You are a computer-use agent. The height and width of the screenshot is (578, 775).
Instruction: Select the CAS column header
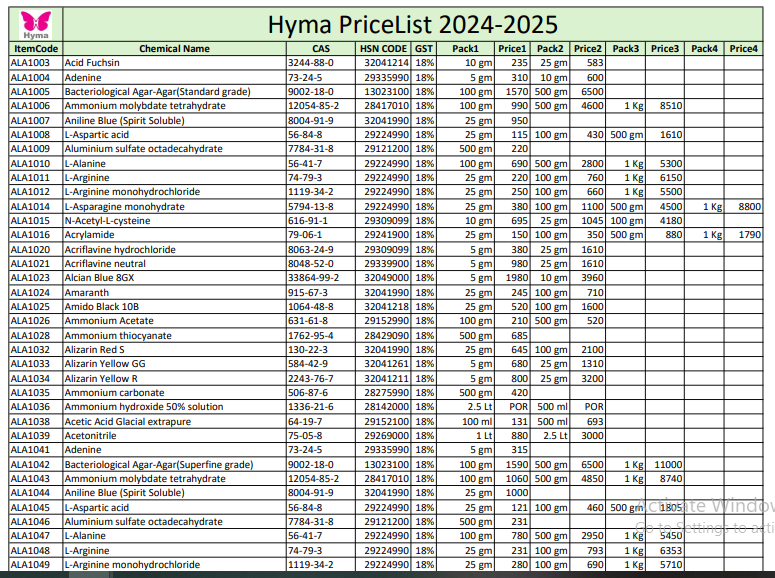[x=320, y=48]
